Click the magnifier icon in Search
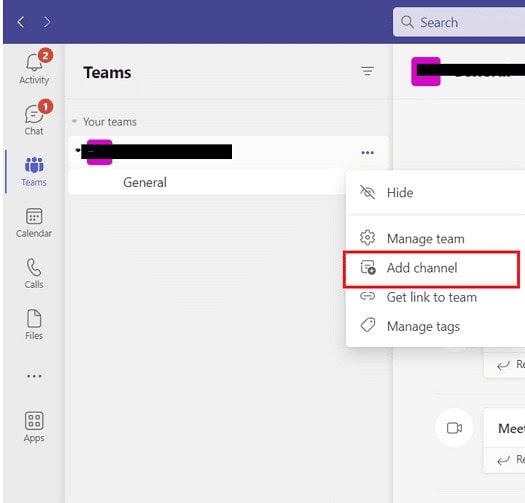This screenshot has height=503, width=525. point(407,22)
